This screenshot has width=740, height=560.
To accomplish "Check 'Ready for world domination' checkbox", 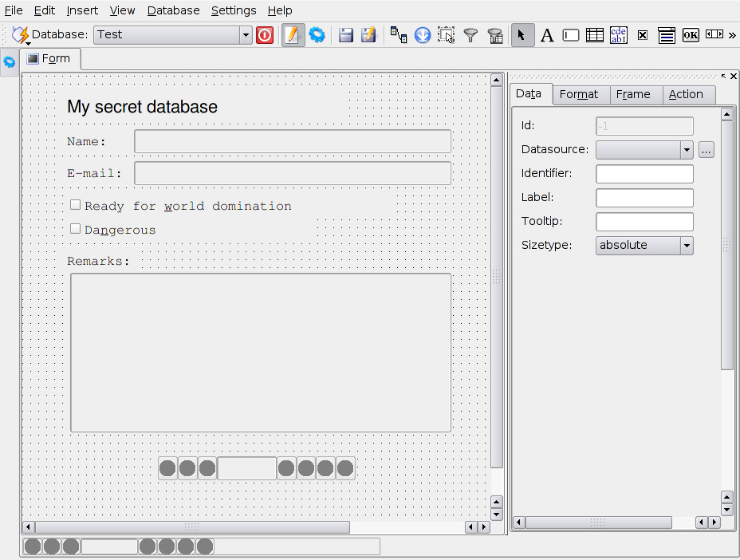I will (76, 205).
